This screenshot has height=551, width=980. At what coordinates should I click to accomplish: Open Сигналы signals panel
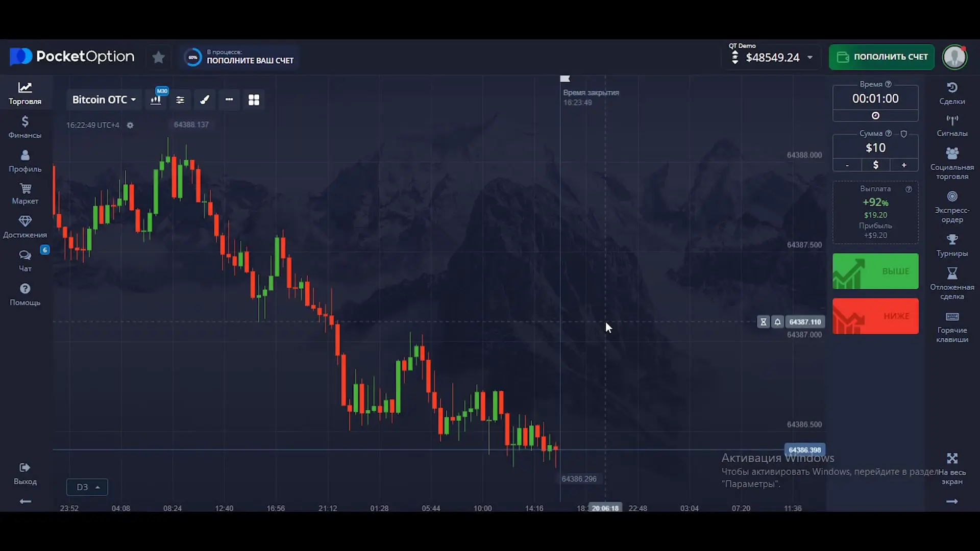(x=951, y=126)
